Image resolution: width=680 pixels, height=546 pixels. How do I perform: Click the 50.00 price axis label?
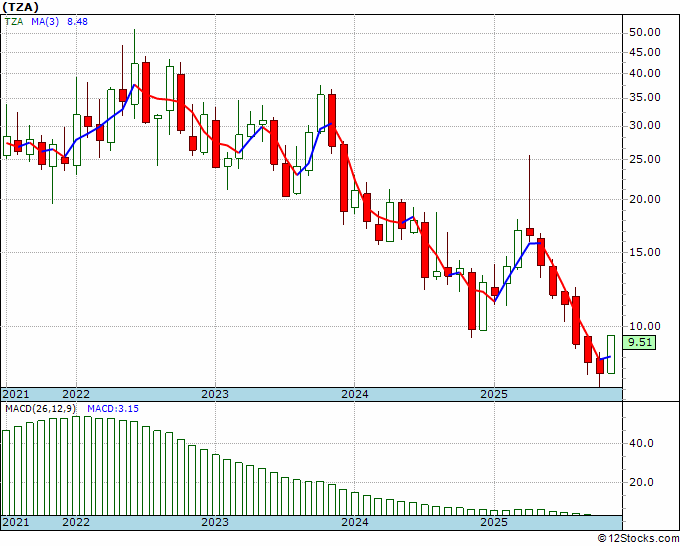pos(644,33)
